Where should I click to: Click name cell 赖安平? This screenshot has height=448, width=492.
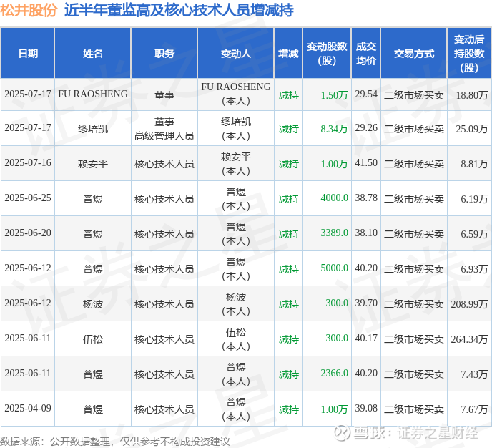coord(93,164)
